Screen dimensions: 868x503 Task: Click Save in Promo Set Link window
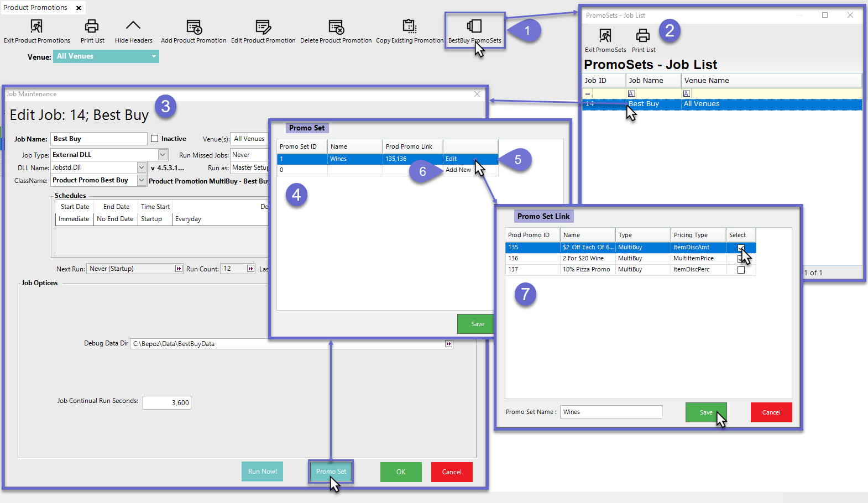tap(706, 412)
